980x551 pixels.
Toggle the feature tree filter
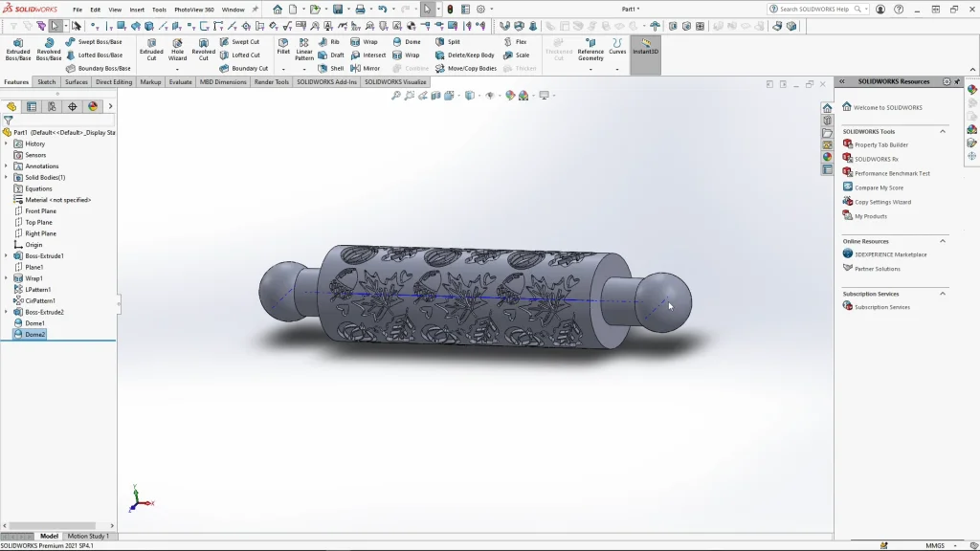click(x=8, y=121)
